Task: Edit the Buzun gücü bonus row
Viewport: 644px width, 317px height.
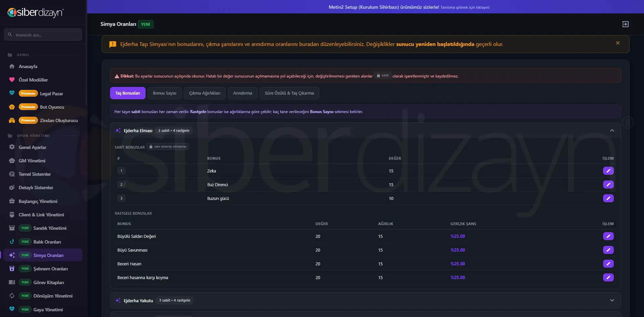Action: click(x=608, y=198)
